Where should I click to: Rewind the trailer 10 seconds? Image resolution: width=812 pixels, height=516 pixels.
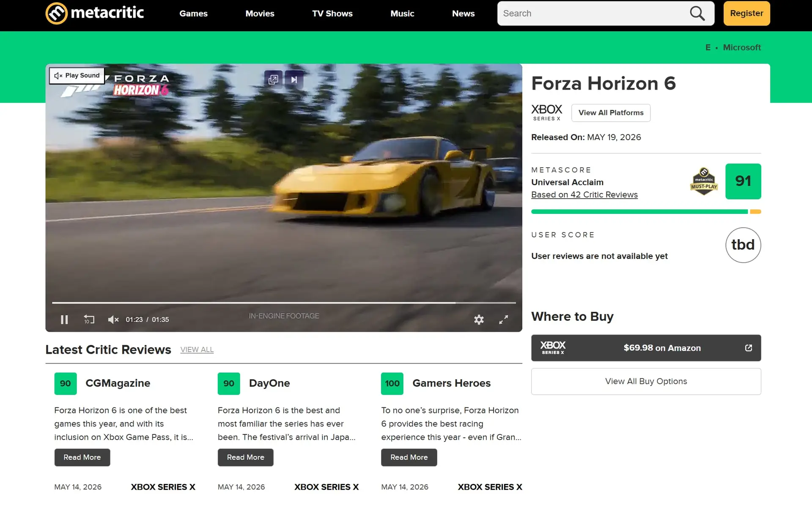point(89,319)
